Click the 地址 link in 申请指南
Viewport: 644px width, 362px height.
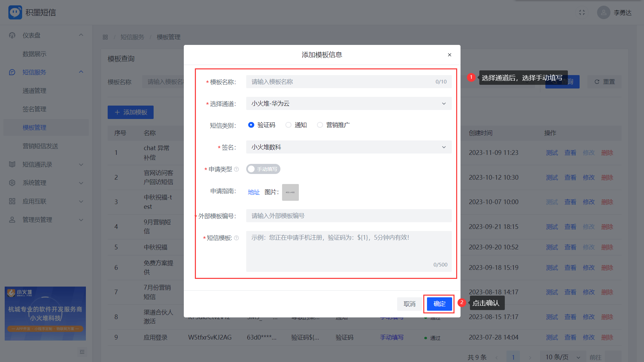(x=254, y=192)
